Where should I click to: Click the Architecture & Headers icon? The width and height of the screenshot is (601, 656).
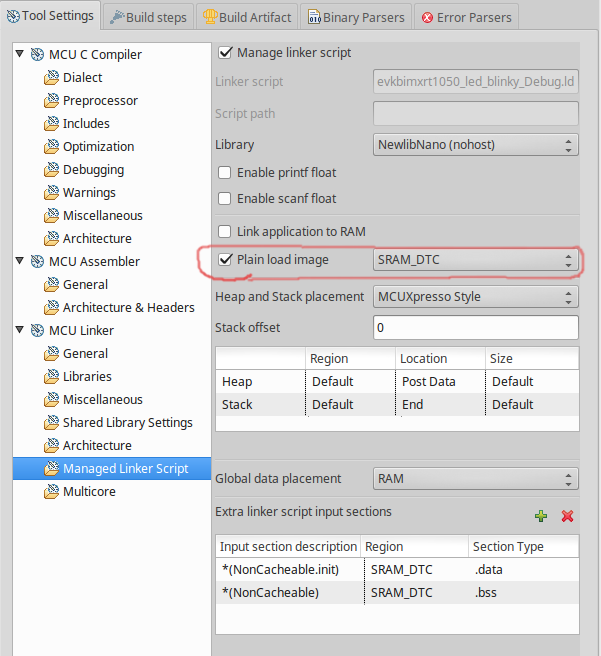[51, 308]
